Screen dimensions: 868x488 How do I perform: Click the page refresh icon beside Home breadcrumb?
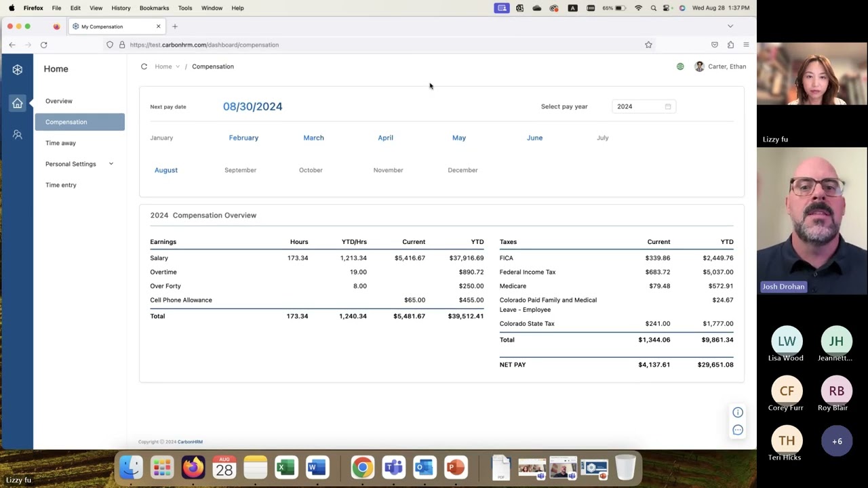(x=144, y=66)
